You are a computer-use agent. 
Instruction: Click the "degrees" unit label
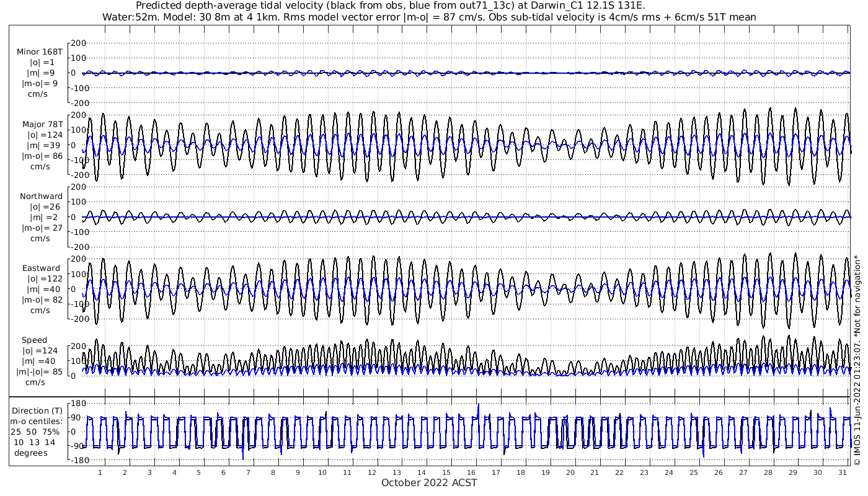pyautogui.click(x=31, y=453)
